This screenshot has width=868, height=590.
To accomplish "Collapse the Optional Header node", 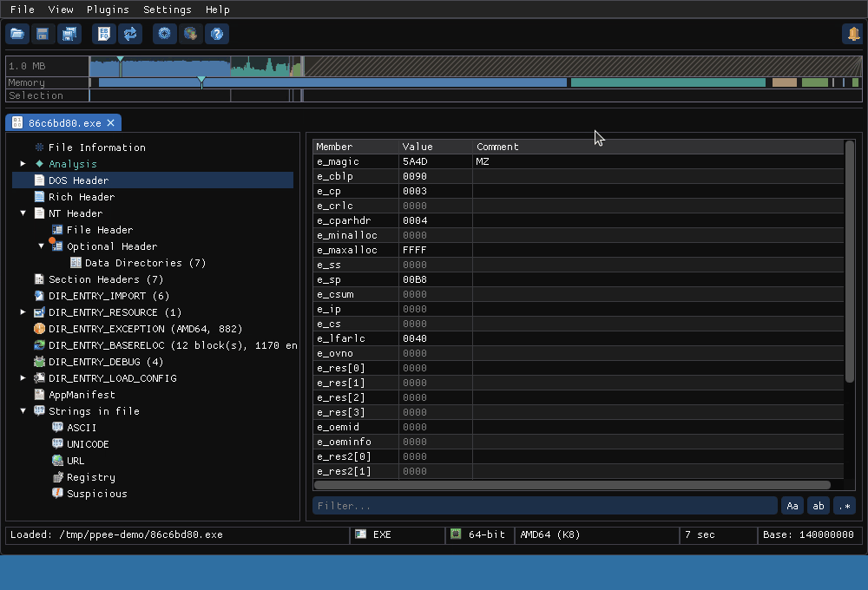I will pos(41,246).
